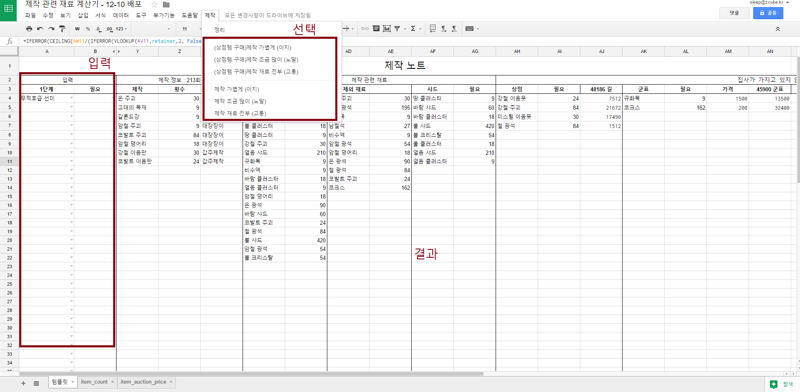Undo the last action
800x392 pixels.
point(40,29)
